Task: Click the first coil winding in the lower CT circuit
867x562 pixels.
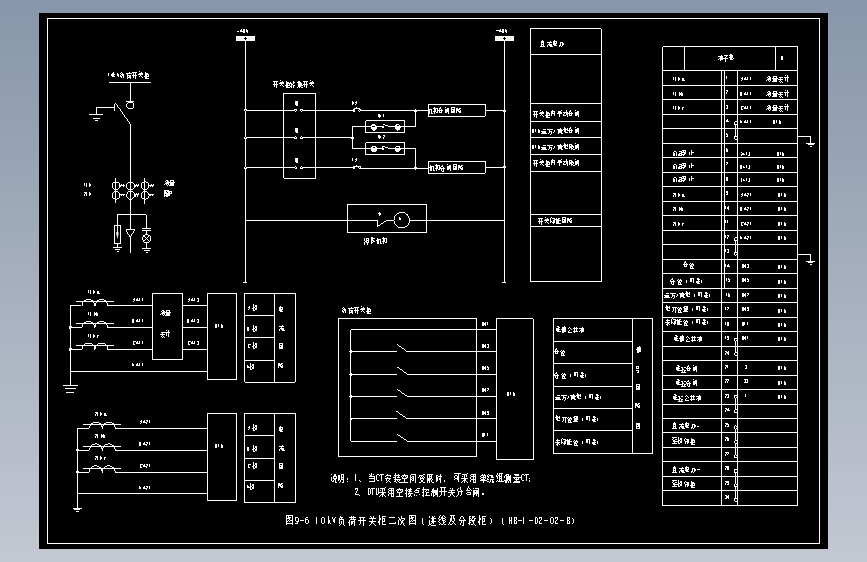Action: click(x=102, y=424)
